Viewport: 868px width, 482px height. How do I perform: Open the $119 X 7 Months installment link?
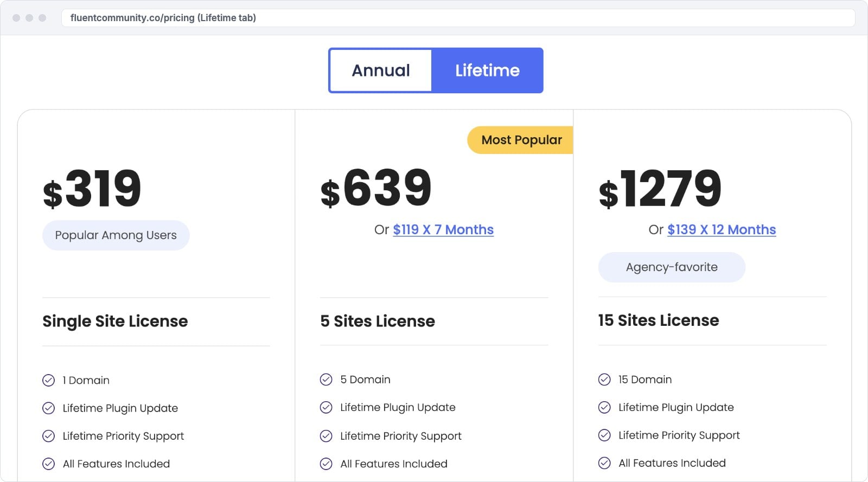pos(443,230)
